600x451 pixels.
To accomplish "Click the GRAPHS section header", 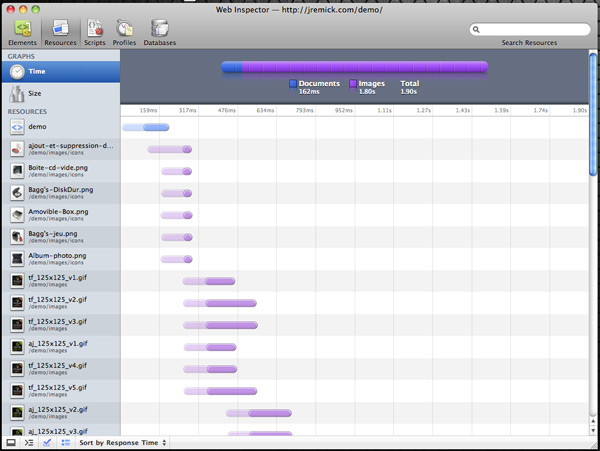I will [21, 56].
